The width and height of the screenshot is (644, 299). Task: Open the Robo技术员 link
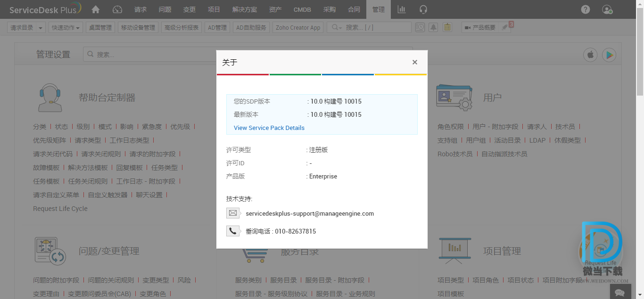455,154
